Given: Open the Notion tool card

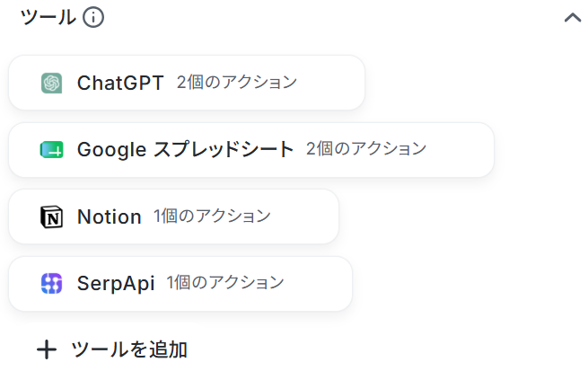Looking at the screenshot, I should (x=173, y=216).
